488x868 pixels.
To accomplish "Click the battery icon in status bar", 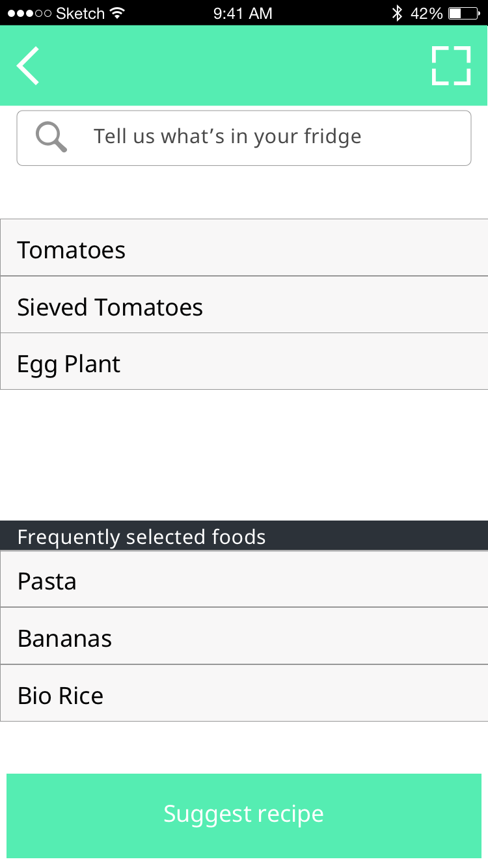I will 464,13.
